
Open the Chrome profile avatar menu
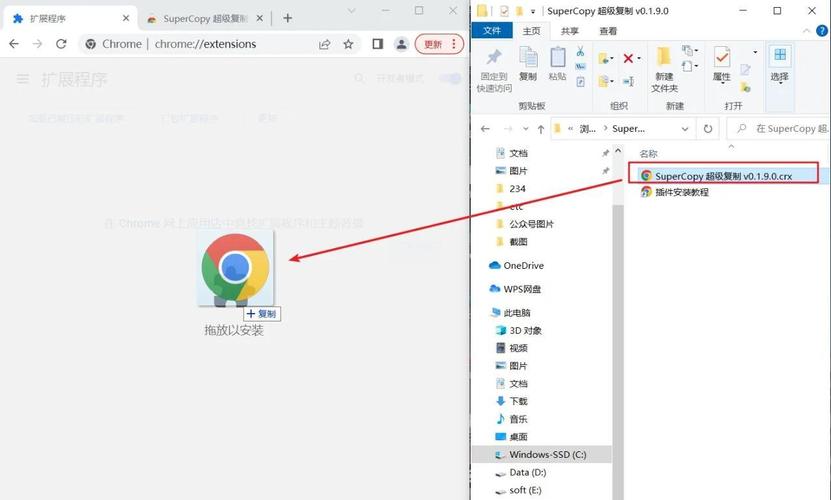402,44
